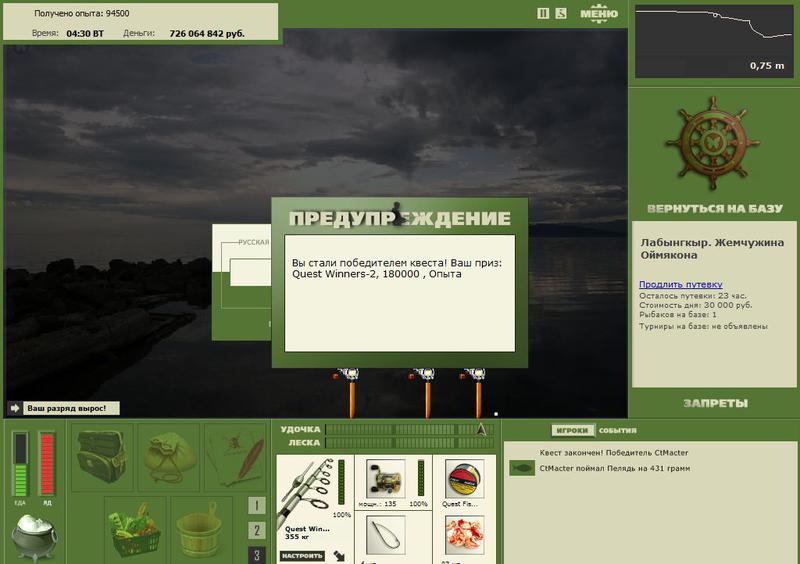Click the quest winner prize message text

pos(397,268)
